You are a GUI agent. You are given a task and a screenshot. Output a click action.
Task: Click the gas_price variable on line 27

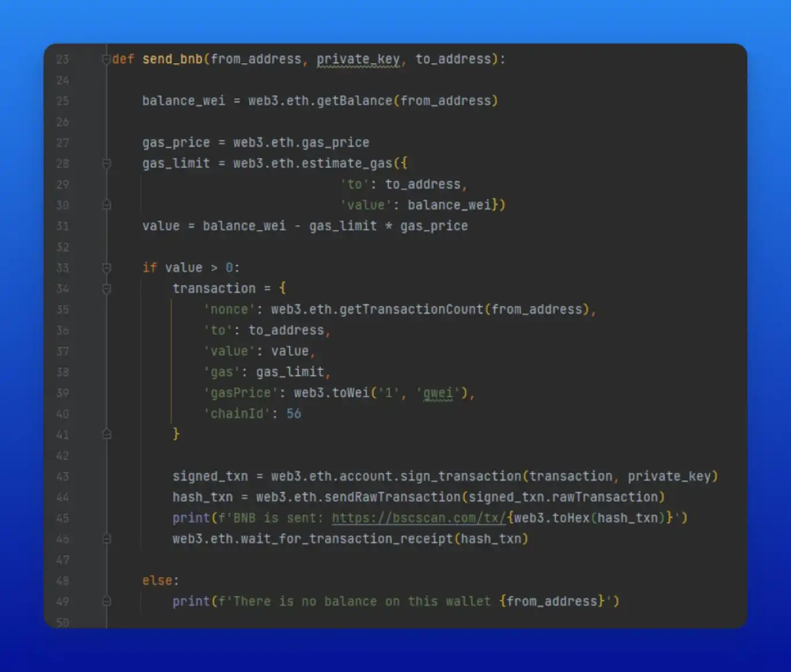tap(176, 143)
